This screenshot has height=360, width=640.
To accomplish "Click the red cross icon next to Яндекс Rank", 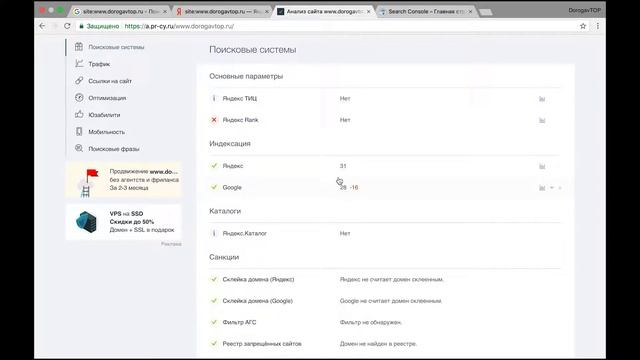I will pos(214,120).
